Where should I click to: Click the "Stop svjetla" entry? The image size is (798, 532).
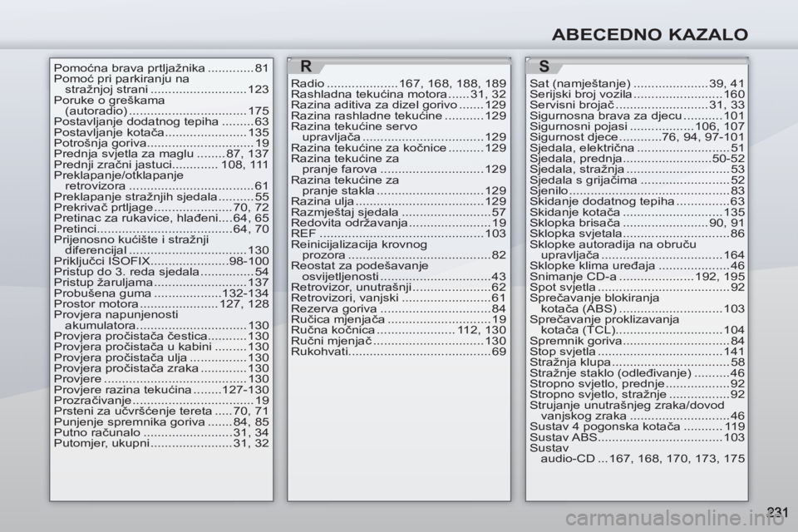click(638, 352)
